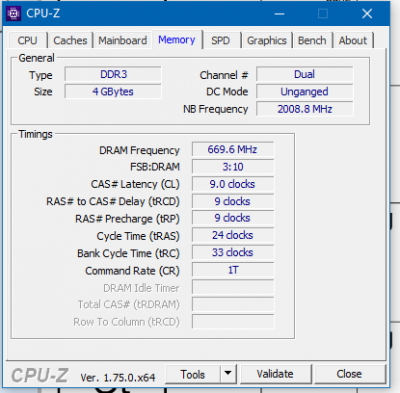The height and width of the screenshot is (393, 400).
Task: Click the Close button at bottom
Action: tap(349, 374)
